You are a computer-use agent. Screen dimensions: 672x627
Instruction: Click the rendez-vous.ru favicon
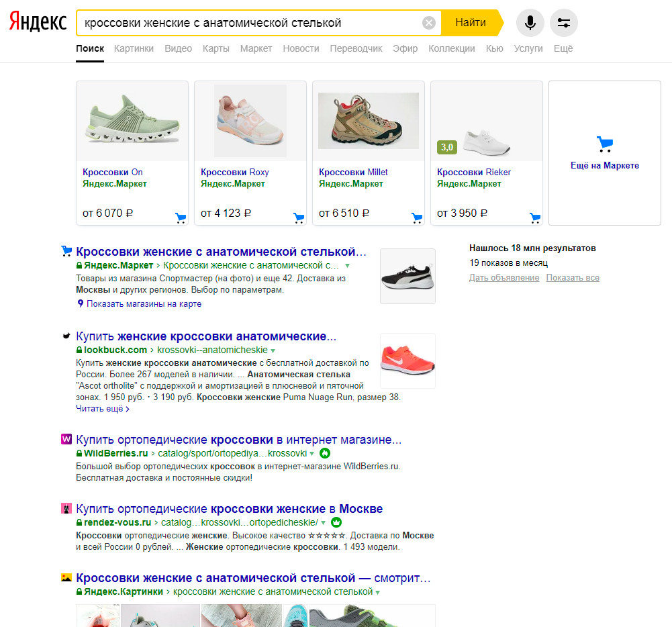[66, 508]
